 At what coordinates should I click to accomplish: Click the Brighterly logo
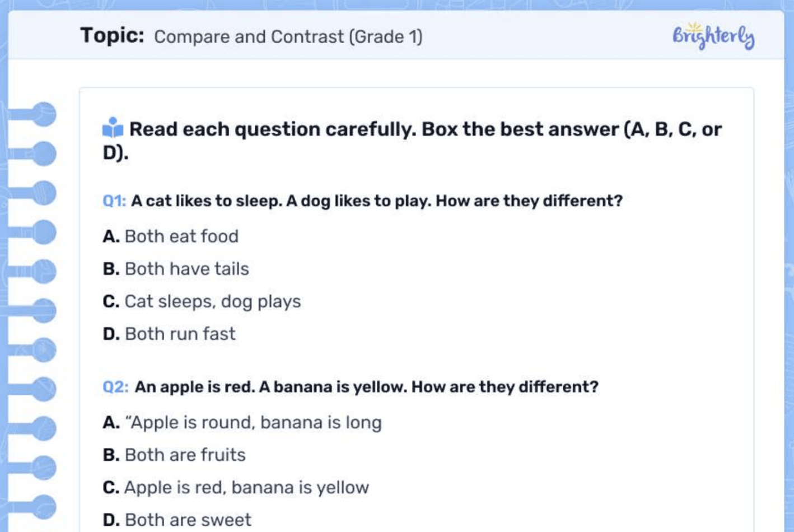pos(713,36)
